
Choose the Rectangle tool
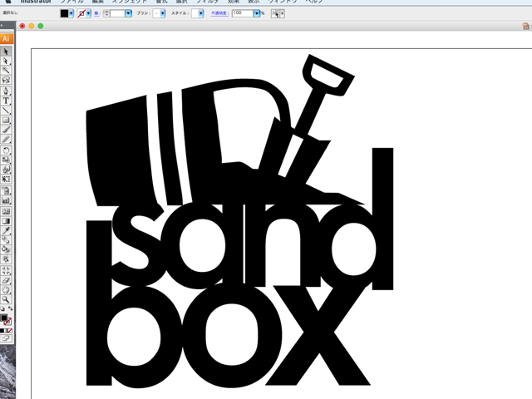pos(6,120)
